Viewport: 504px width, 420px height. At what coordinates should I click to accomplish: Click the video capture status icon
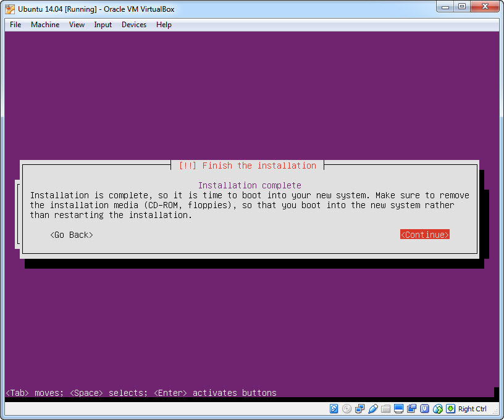point(412,409)
